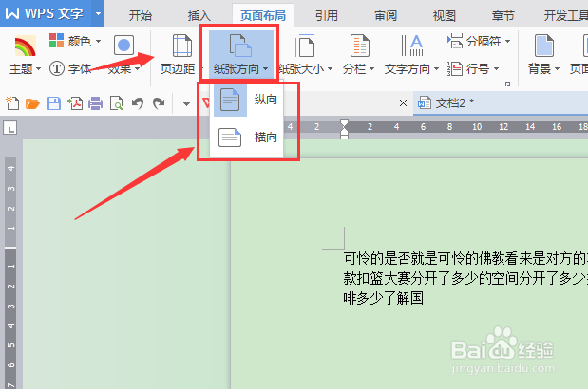Screen dimensions: 588x389
Task: Click the vertical ruler on the left
Action: point(10,272)
